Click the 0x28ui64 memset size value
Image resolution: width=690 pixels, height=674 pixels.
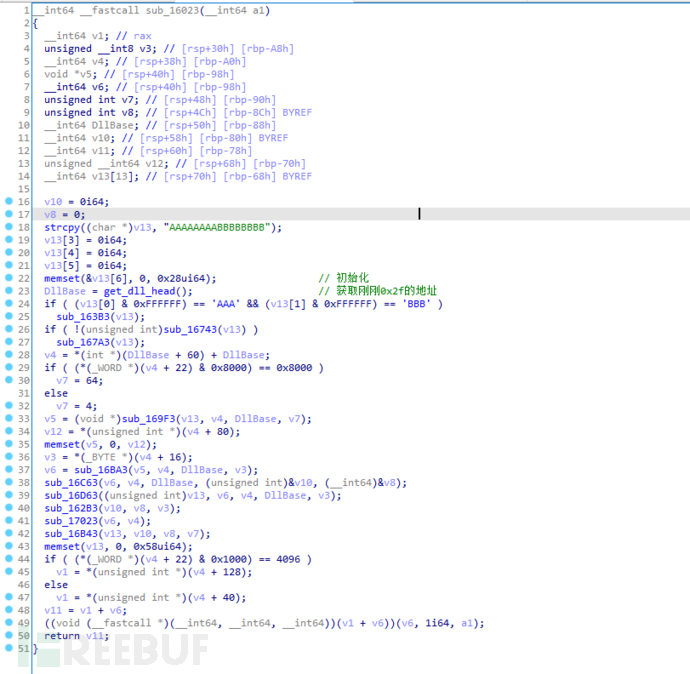tap(181, 278)
